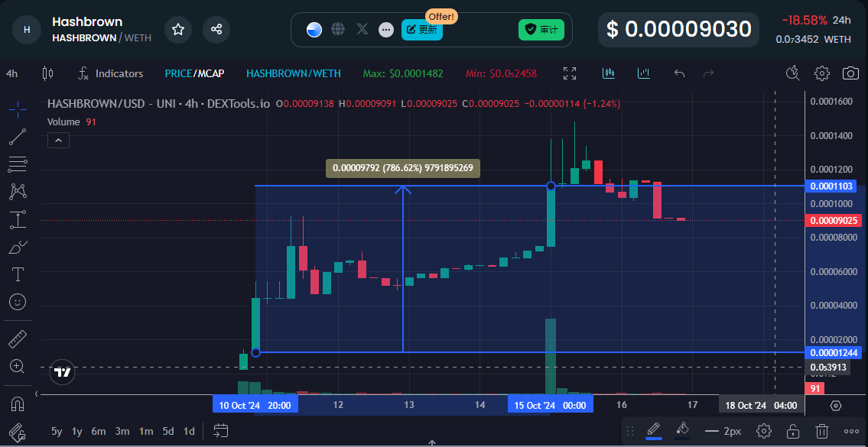
Task: Grab the floating toolbar drag handle
Action: pyautogui.click(x=630, y=431)
